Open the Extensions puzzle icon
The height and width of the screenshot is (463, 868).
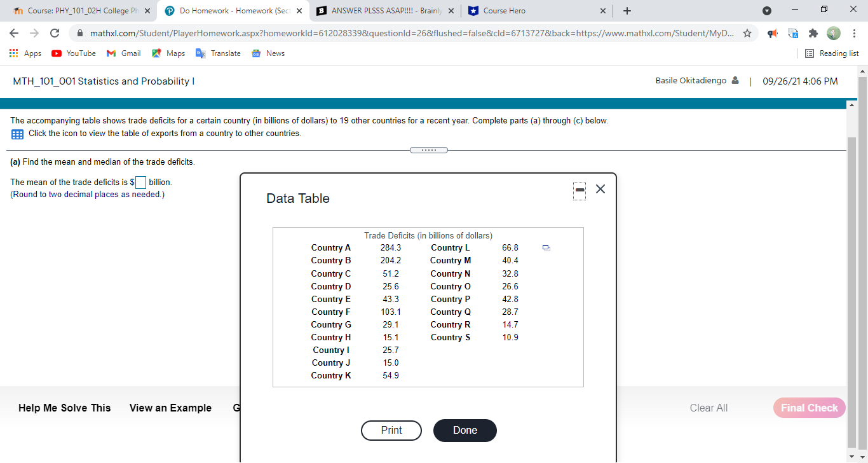[814, 34]
